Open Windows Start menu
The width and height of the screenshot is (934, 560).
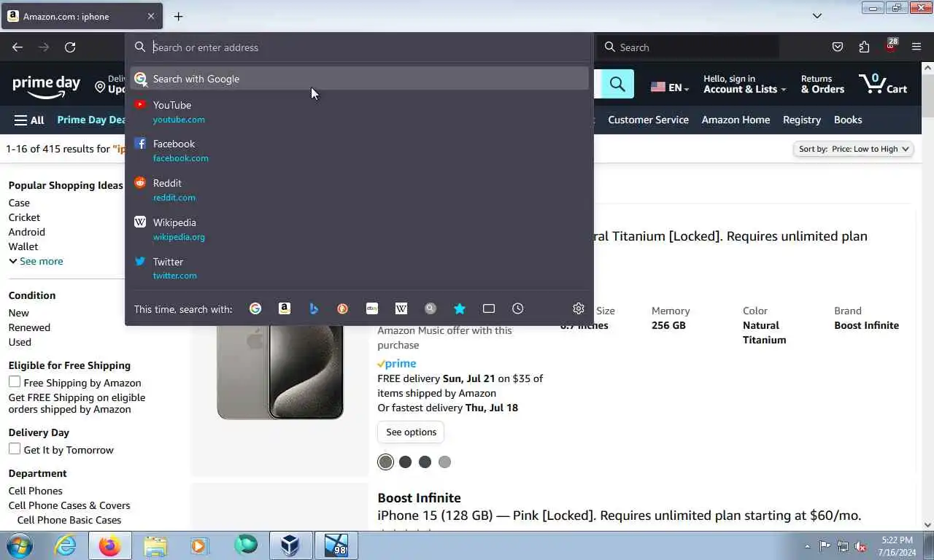(20, 545)
